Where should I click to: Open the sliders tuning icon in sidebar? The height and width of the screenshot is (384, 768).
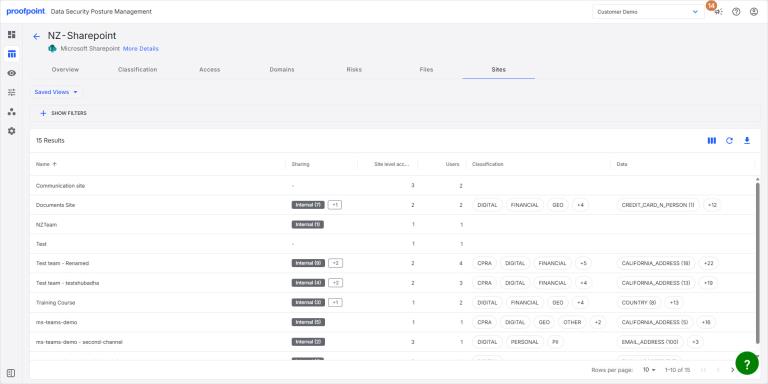pyautogui.click(x=12, y=92)
